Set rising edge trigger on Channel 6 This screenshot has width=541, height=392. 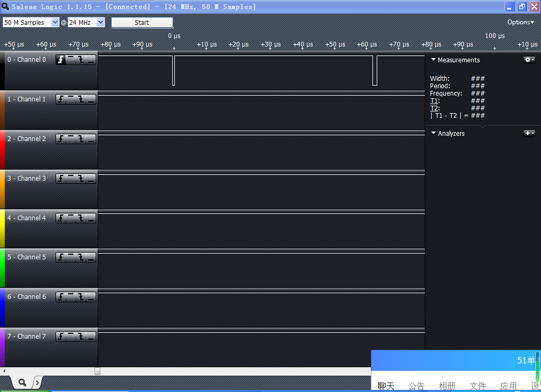click(x=61, y=297)
